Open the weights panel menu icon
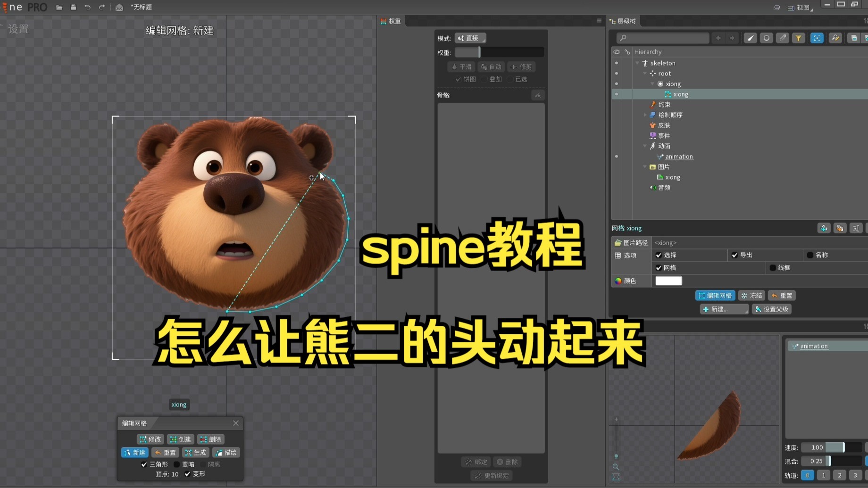This screenshot has height=488, width=868. 599,21
